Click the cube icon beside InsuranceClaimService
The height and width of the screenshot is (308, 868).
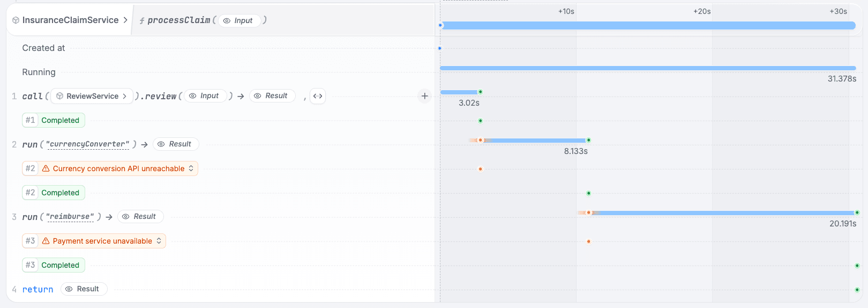pyautogui.click(x=16, y=20)
